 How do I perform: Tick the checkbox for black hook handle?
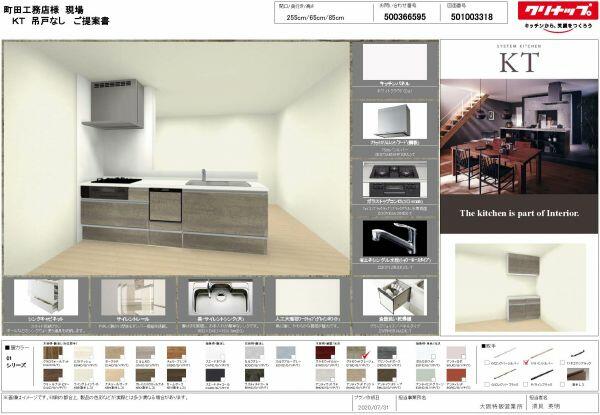point(562,362)
